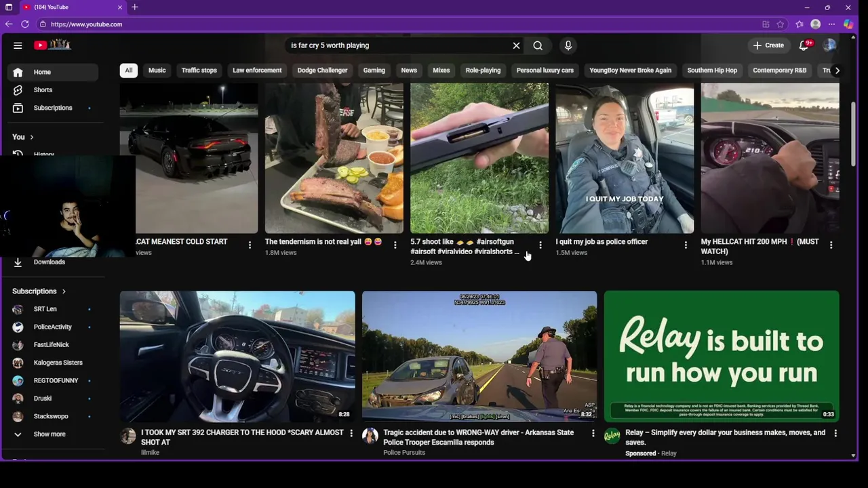
Task: Open options for Relay ad
Action: [x=835, y=433]
